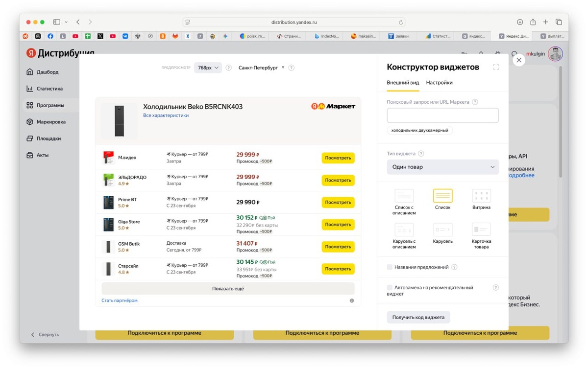Click 'Получить код виджета' button
The image size is (588, 369).
coord(418,317)
